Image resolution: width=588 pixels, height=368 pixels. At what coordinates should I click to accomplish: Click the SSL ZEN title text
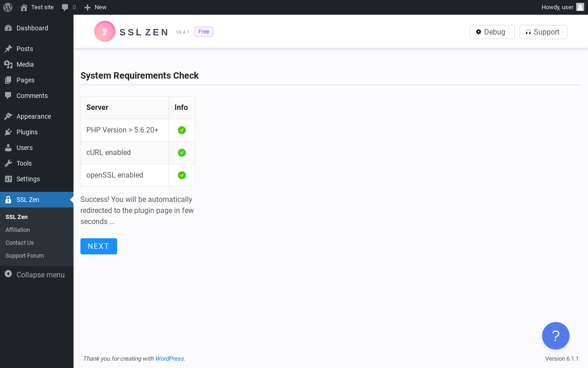pyautogui.click(x=144, y=32)
